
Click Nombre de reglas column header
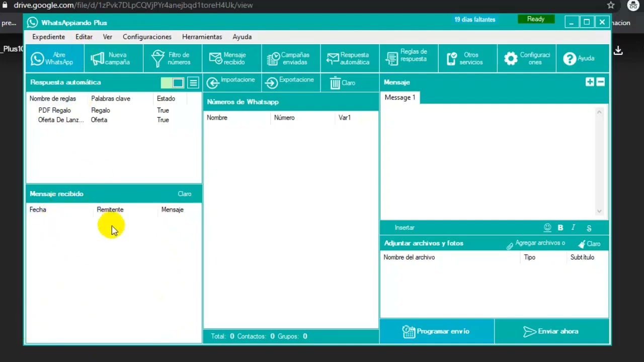53,99
